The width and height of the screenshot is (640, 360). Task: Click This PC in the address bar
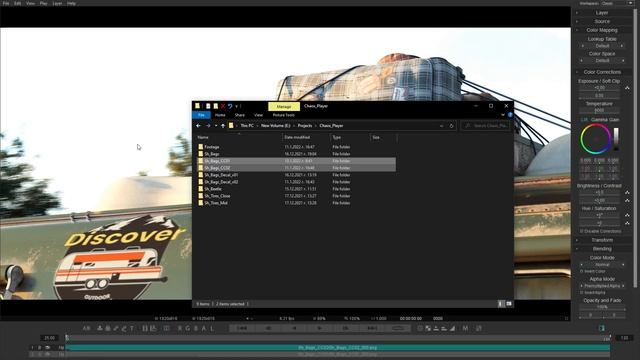pyautogui.click(x=247, y=126)
